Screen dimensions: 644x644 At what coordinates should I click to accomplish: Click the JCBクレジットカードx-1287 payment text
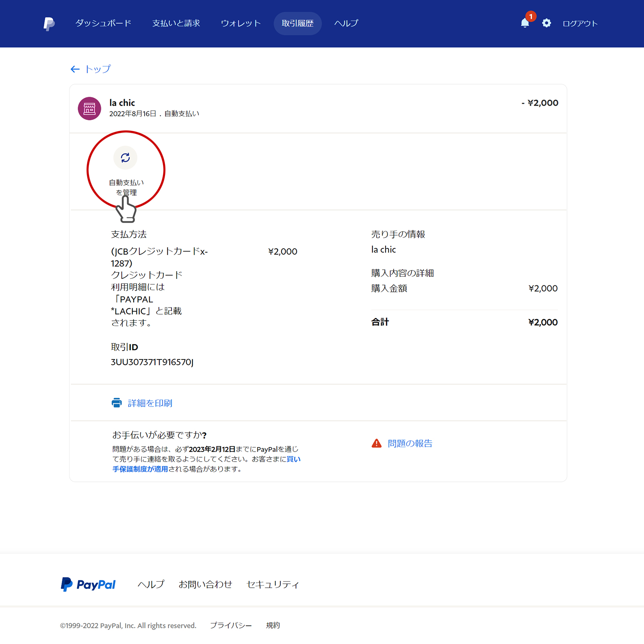(x=159, y=257)
